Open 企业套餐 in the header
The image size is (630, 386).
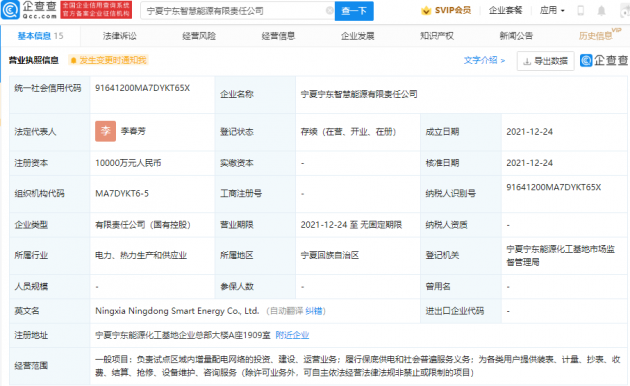(505, 10)
